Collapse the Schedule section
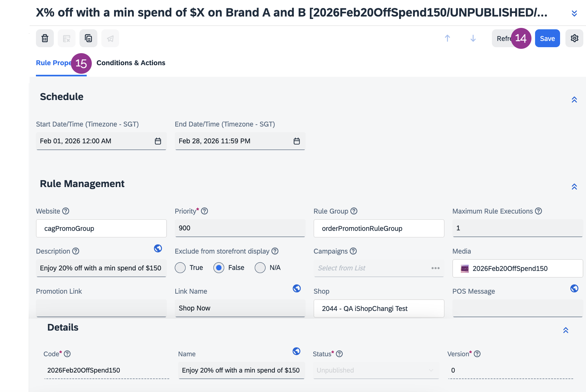Screen dimensions: 586x392 [574, 100]
